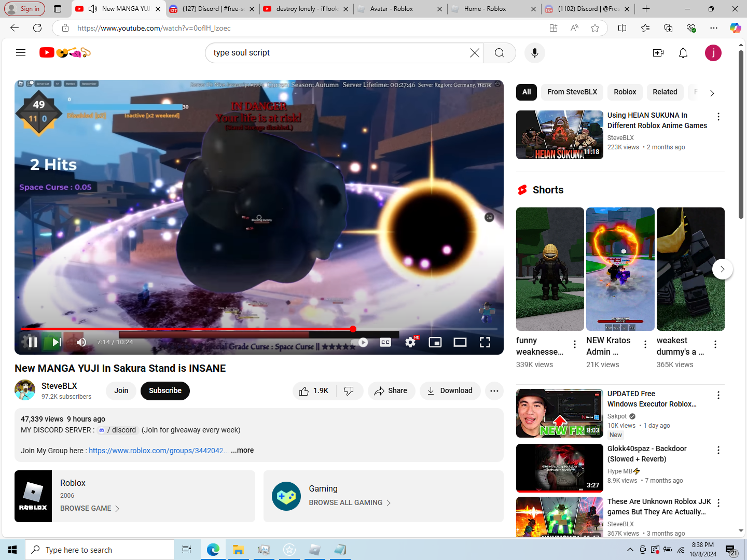This screenshot has width=747, height=560.
Task: Open options for funny weaknesses short
Action: tap(575, 344)
